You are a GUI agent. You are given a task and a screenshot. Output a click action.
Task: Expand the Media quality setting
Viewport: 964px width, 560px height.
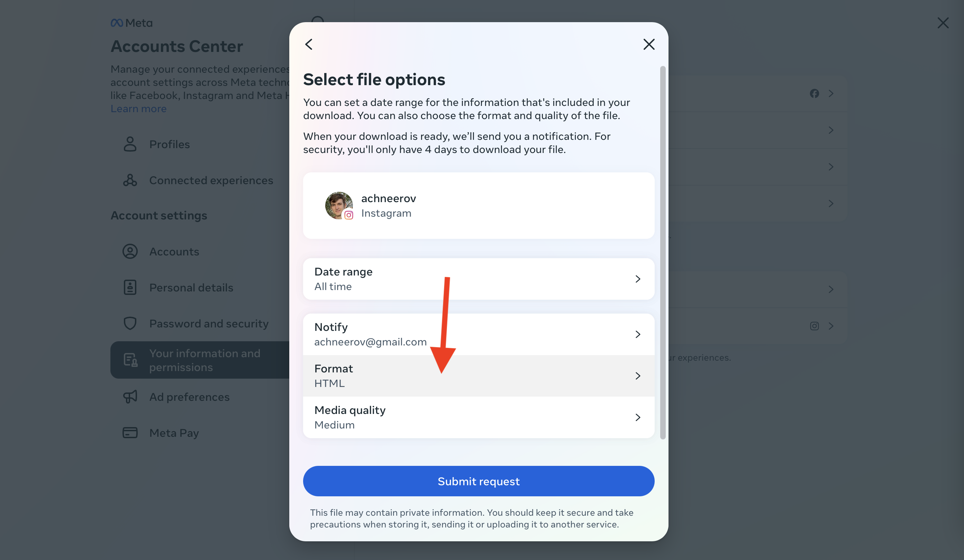pyautogui.click(x=478, y=417)
